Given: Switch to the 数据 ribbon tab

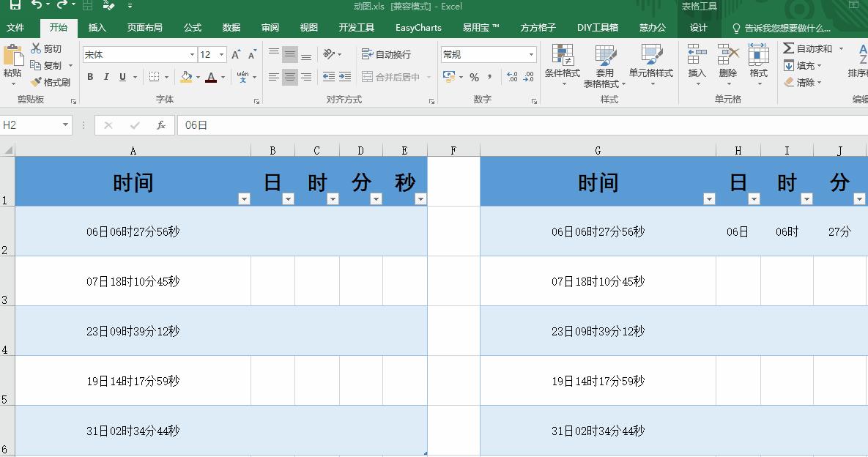Looking at the screenshot, I should coord(231,27).
